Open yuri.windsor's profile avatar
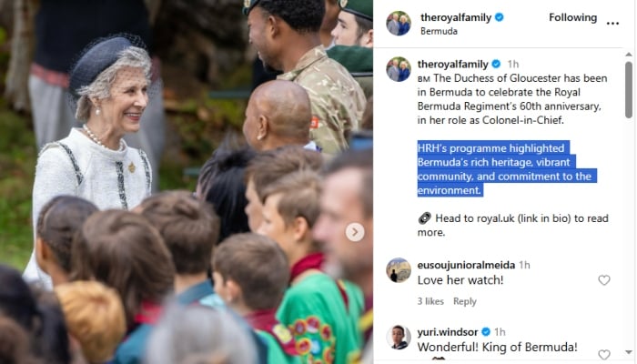This screenshot has width=637, height=364. coord(399,338)
